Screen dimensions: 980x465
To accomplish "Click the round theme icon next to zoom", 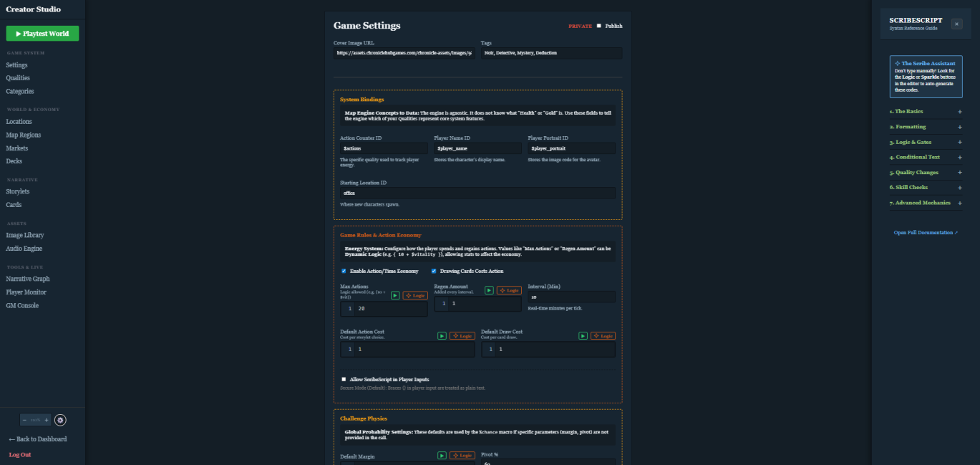I will (x=60, y=420).
